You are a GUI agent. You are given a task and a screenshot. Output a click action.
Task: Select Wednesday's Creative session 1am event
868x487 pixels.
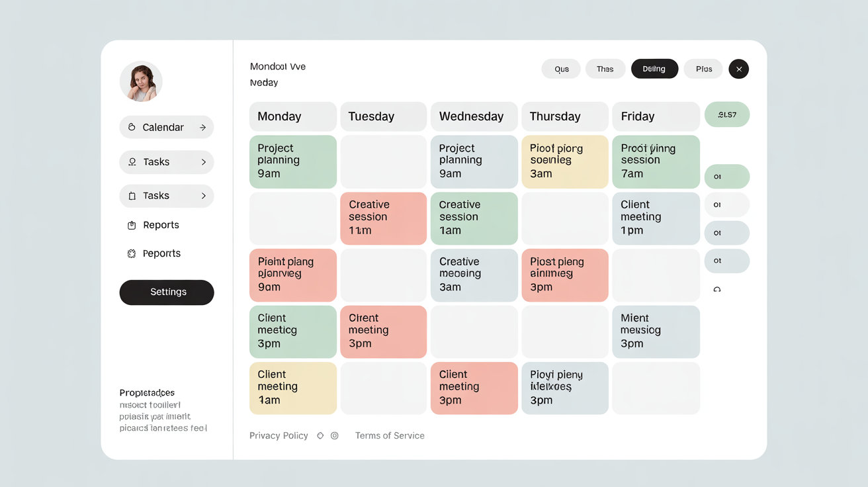pyautogui.click(x=474, y=218)
